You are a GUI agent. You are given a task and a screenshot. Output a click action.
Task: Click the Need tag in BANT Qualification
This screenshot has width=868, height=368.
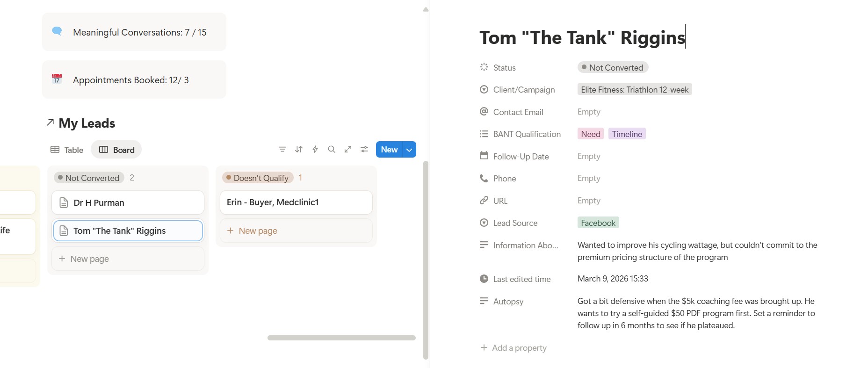590,134
